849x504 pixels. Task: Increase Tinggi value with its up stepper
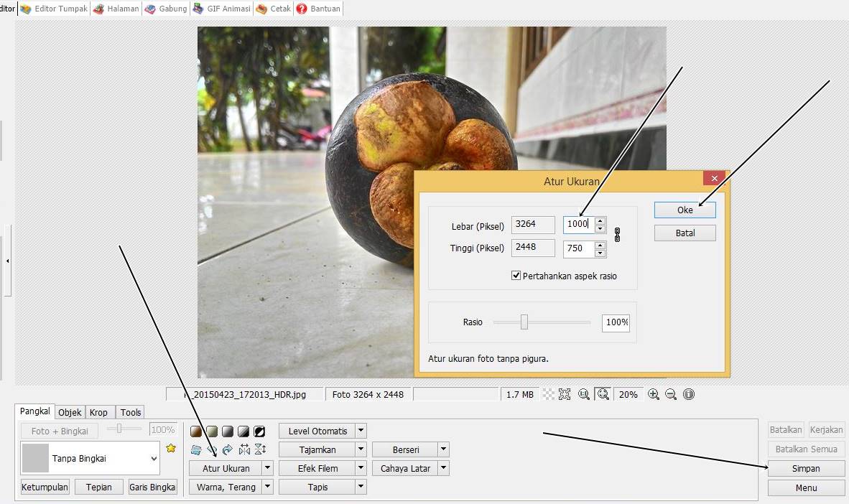coord(600,245)
